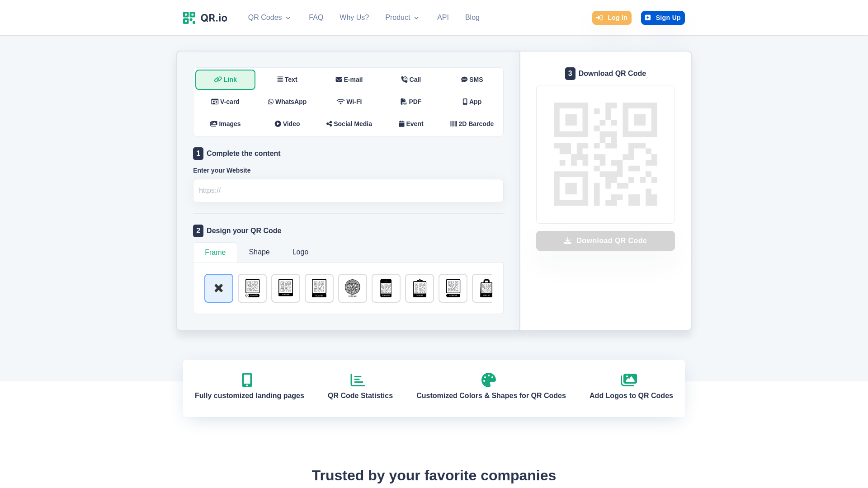Select the WhatsApp QR type
Image resolution: width=868 pixels, height=488 pixels.
[x=287, y=102]
